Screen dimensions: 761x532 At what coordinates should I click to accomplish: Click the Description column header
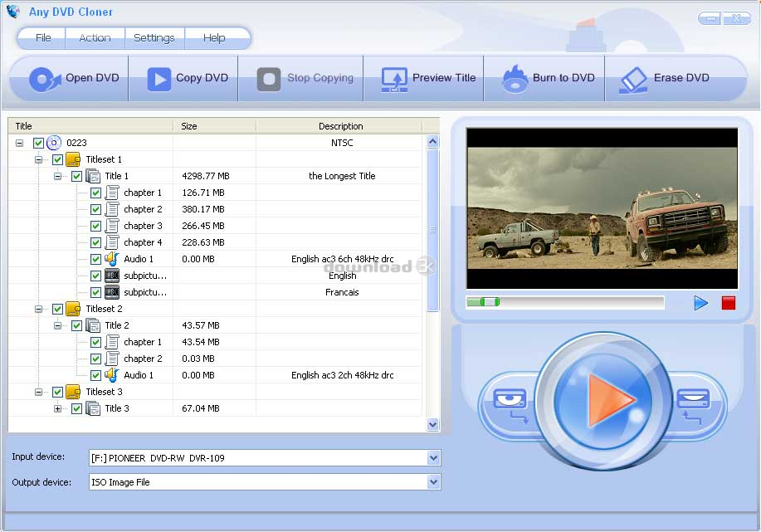point(340,126)
